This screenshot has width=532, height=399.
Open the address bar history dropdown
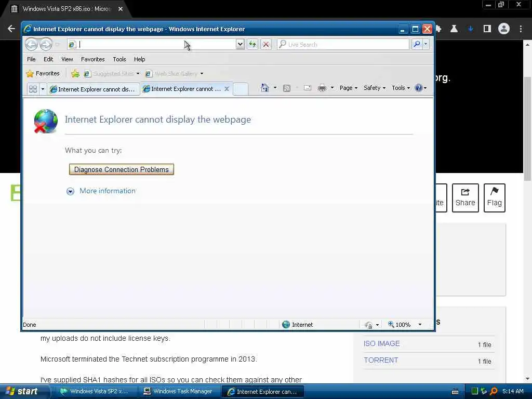point(240,44)
